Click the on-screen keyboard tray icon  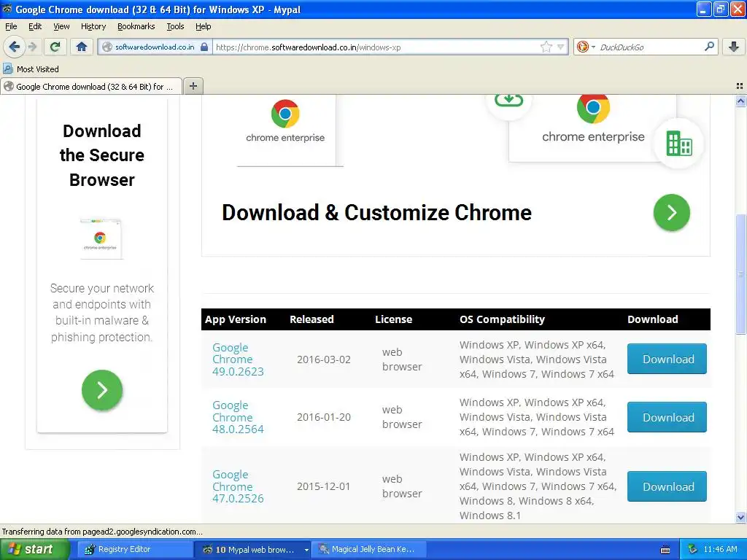coord(665,550)
